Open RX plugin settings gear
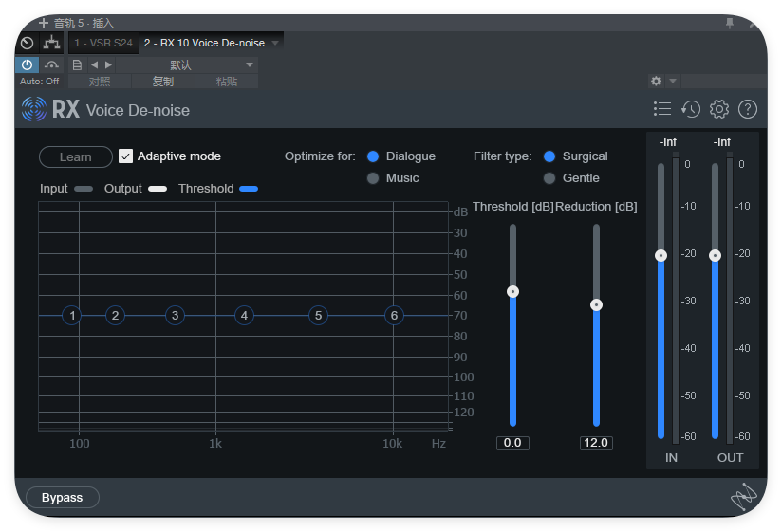This screenshot has width=782, height=532. coord(719,109)
